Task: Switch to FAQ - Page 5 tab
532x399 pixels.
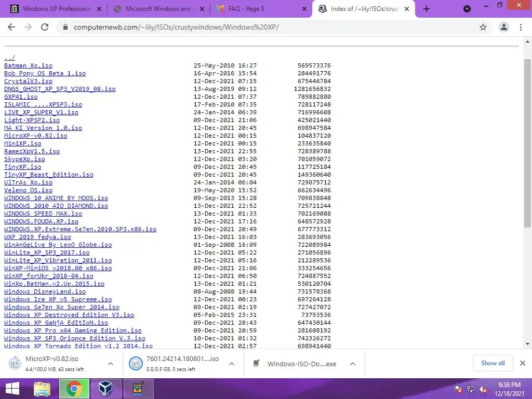Action: click(261, 9)
